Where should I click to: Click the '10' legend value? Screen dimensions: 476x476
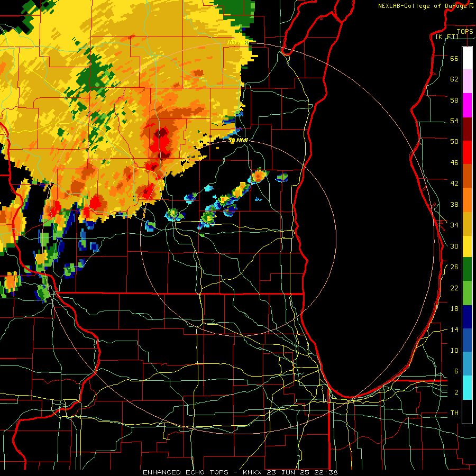coord(454,350)
